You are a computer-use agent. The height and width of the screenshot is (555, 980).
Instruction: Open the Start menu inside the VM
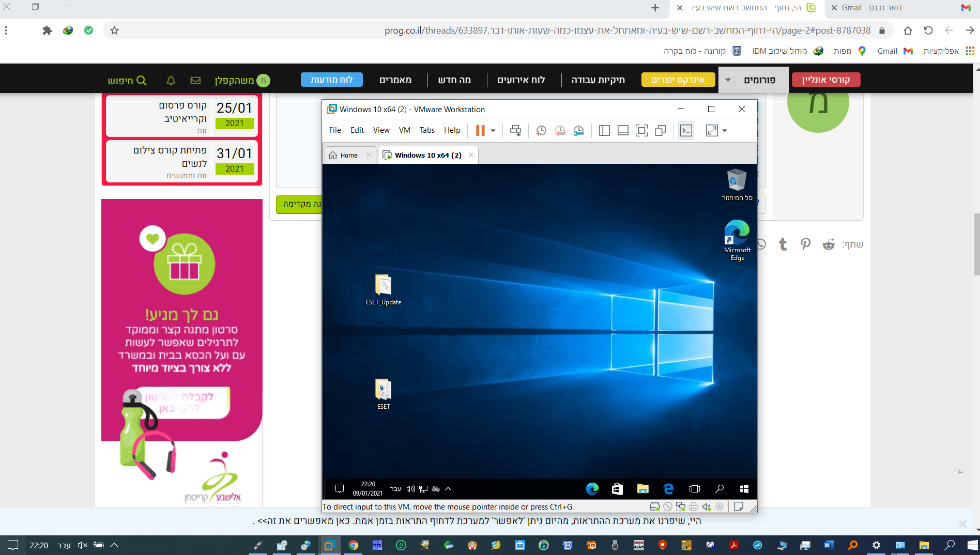(744, 489)
